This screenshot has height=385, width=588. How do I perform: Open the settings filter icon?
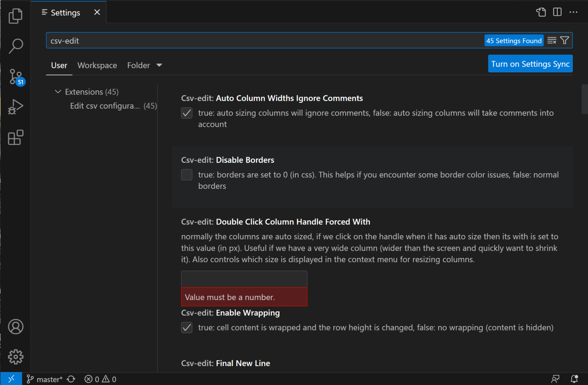565,40
